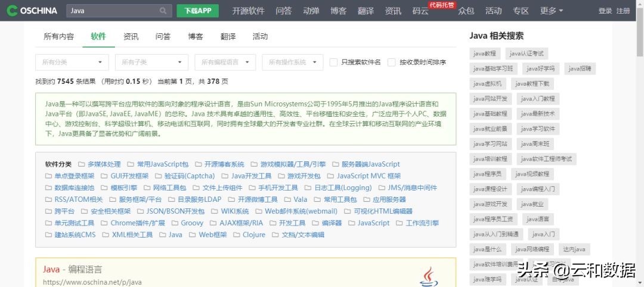Click the green 下载APP button
Screen dimensions: 644x287
[x=198, y=11]
